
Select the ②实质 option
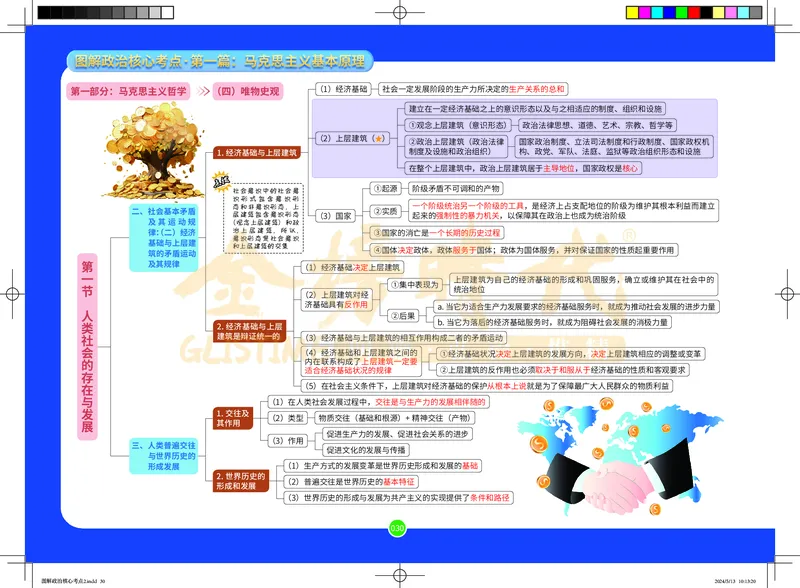(x=387, y=210)
